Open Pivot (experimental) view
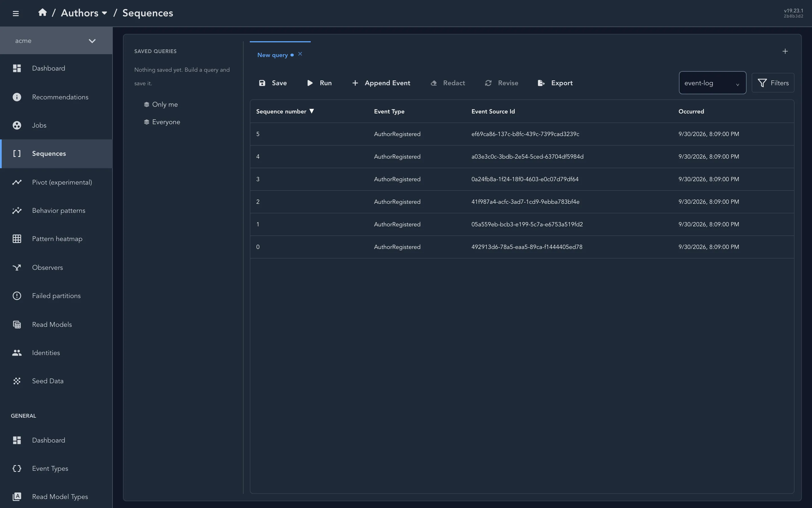Image resolution: width=812 pixels, height=508 pixels. (56, 182)
